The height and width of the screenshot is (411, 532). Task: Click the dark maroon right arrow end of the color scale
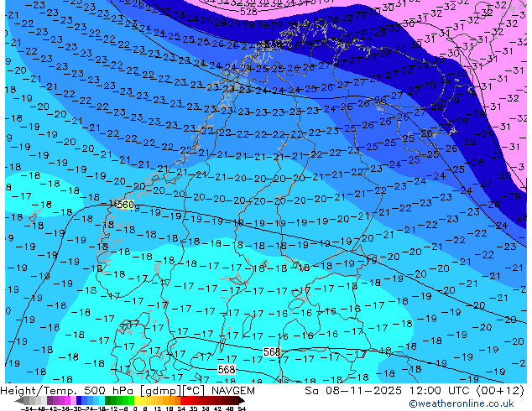pyautogui.click(x=241, y=400)
